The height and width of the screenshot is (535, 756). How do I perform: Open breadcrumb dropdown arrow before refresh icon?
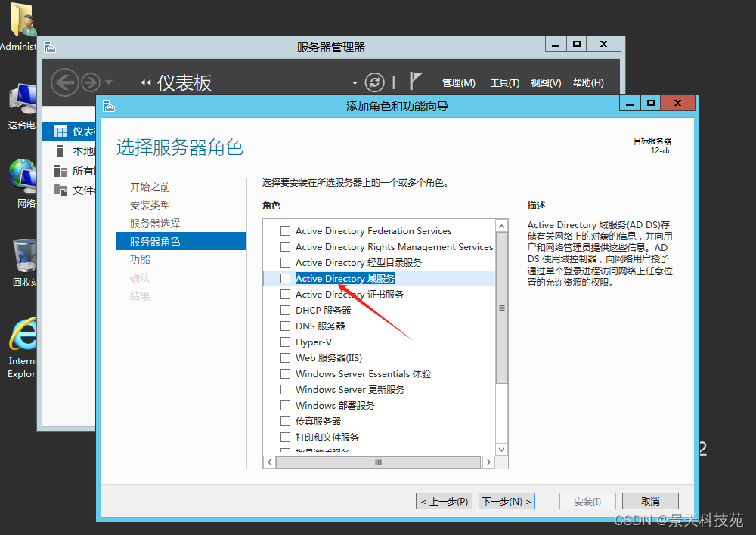(x=355, y=83)
